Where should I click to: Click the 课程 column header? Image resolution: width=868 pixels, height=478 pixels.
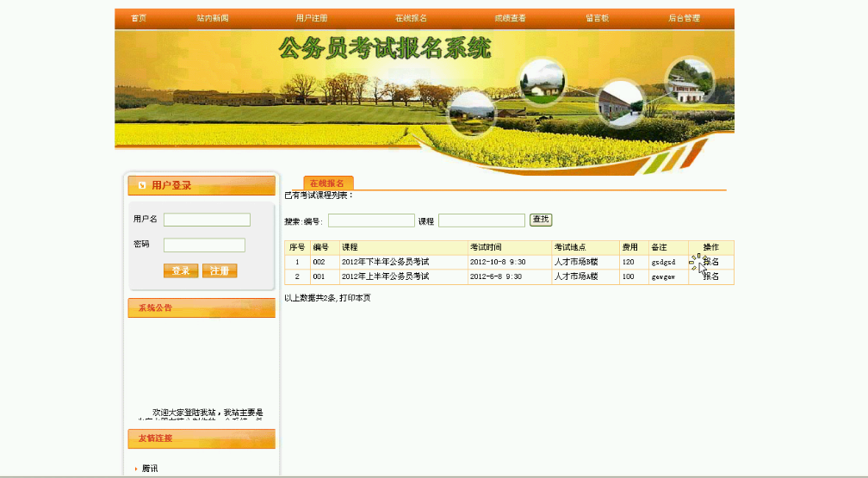point(404,247)
